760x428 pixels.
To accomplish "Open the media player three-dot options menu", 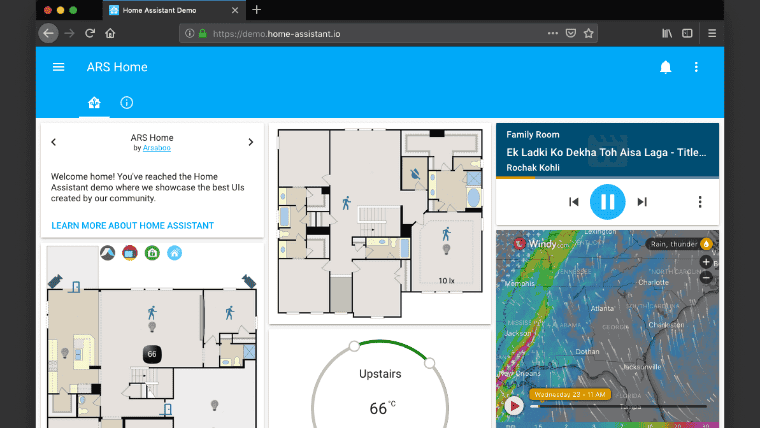I will point(700,202).
